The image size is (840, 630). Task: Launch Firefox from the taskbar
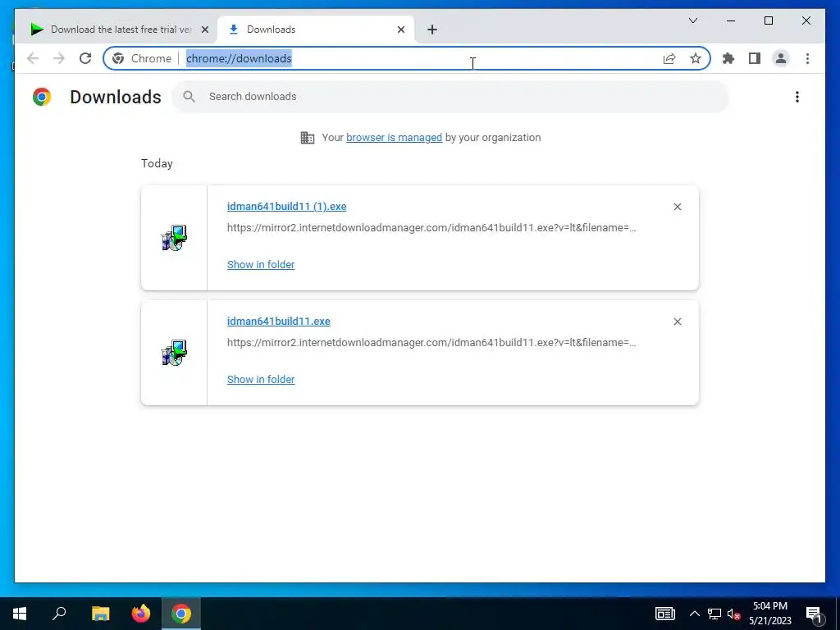pos(141,614)
